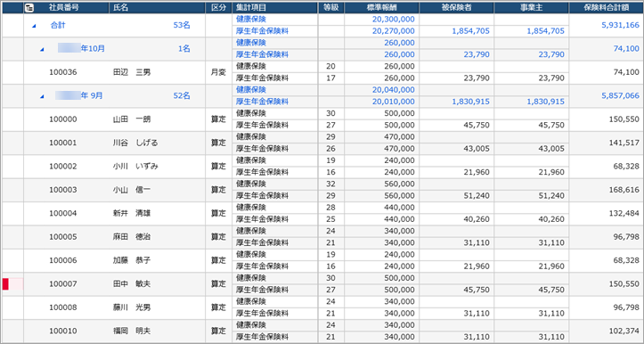The width and height of the screenshot is (644, 344).
Task: Select employee number 100036
Action: [x=63, y=72]
